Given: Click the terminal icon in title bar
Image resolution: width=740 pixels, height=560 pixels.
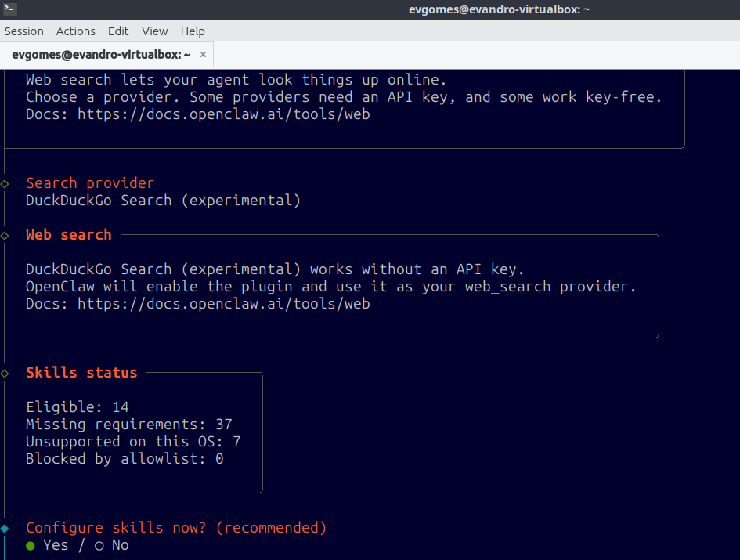Looking at the screenshot, I should click(x=10, y=9).
